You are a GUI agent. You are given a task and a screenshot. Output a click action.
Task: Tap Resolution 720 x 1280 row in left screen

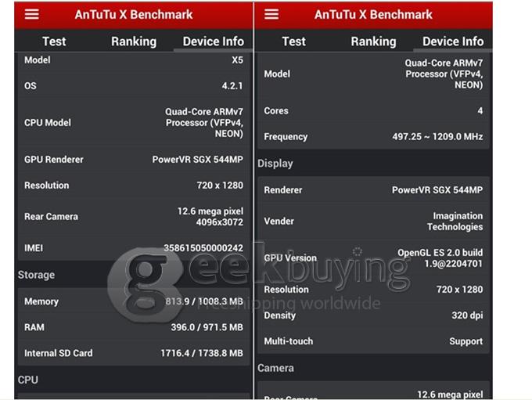click(134, 185)
